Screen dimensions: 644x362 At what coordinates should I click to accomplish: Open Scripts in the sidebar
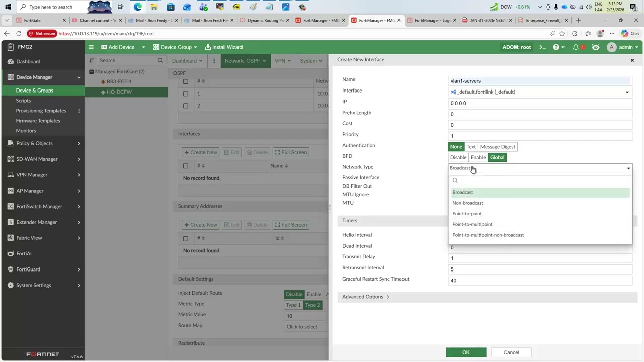coord(23,101)
